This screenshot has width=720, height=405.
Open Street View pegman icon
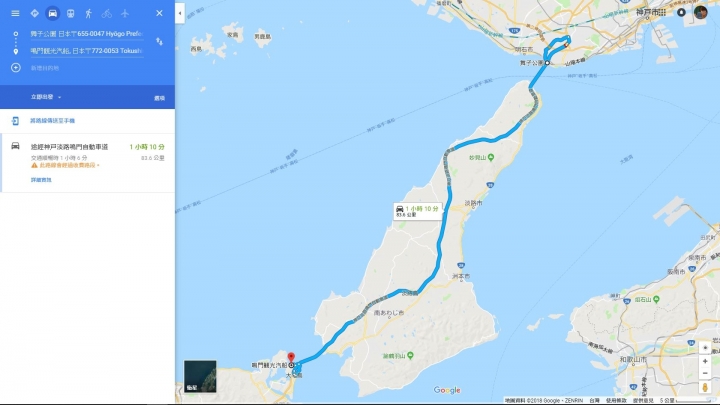point(705,388)
